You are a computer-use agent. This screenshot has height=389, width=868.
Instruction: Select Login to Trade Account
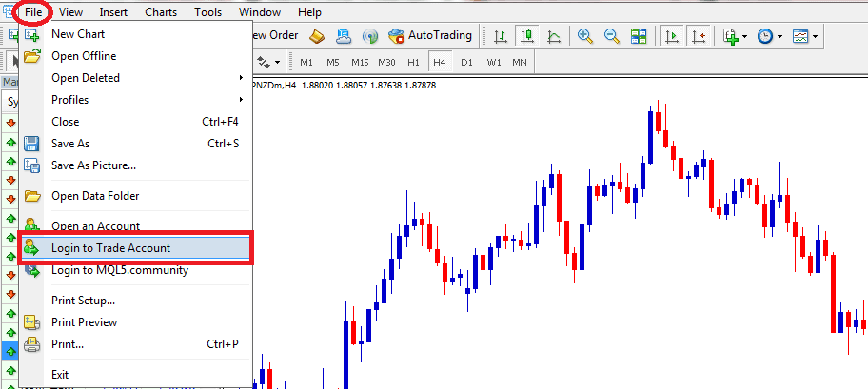click(x=136, y=248)
